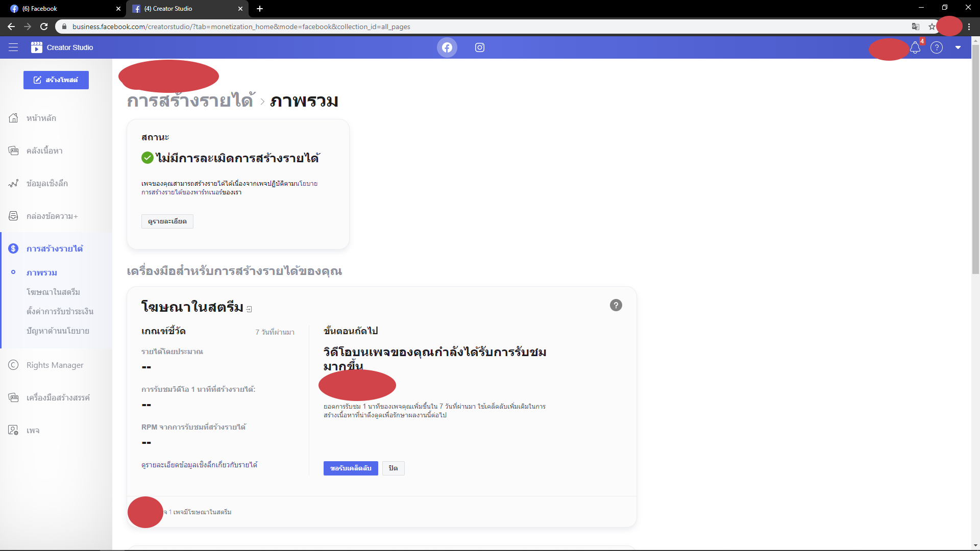Screen dimensions: 980x551
Task: Open ดูรายละเอียดข้อมูลเชิงลึกเกี่ยวกับรายได้ link
Action: [x=199, y=465]
